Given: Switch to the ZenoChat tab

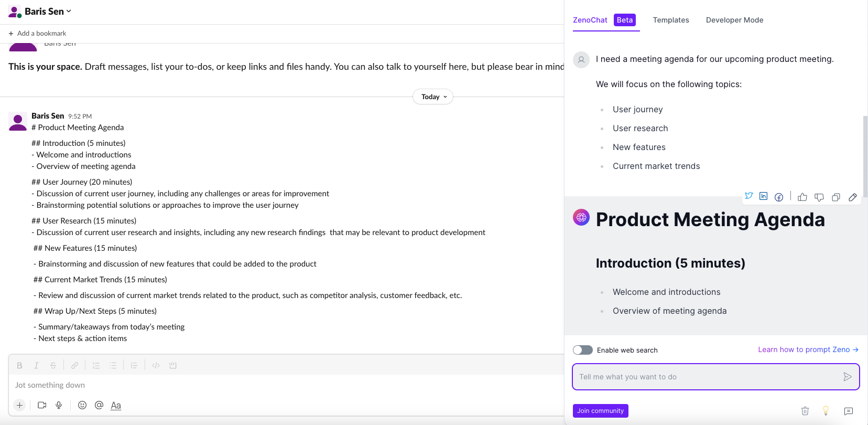Looking at the screenshot, I should [x=606, y=20].
